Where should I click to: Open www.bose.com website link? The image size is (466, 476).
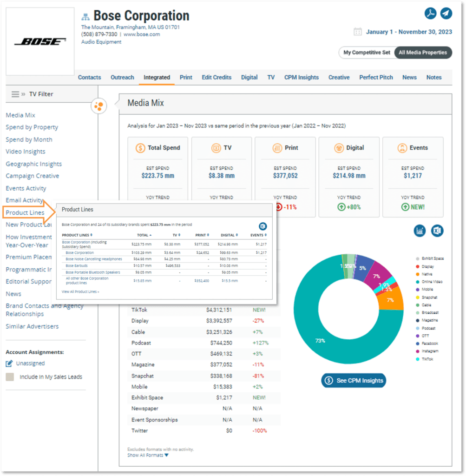click(x=142, y=34)
